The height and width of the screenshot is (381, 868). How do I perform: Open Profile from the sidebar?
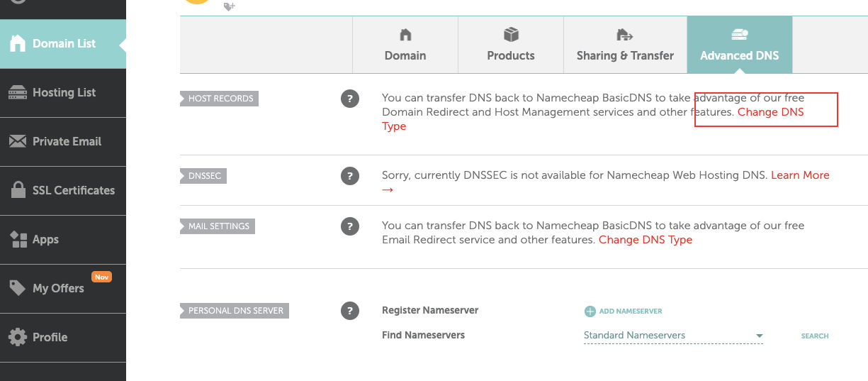click(x=63, y=337)
